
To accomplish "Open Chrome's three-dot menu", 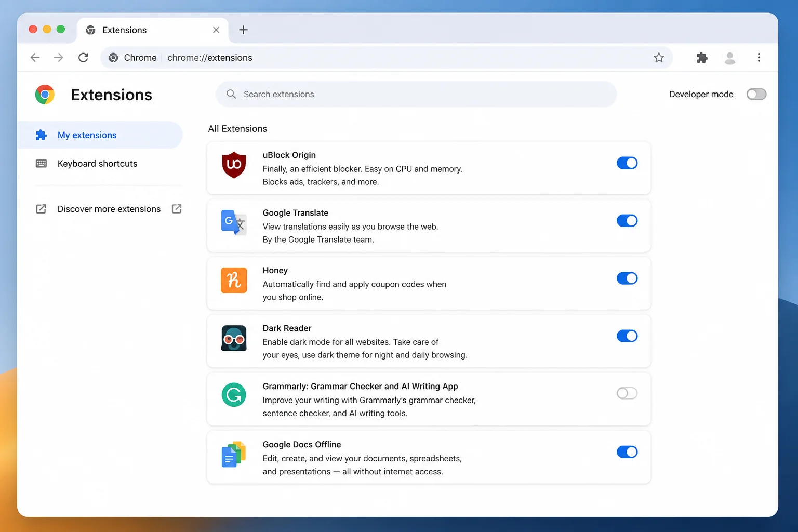I will [759, 58].
